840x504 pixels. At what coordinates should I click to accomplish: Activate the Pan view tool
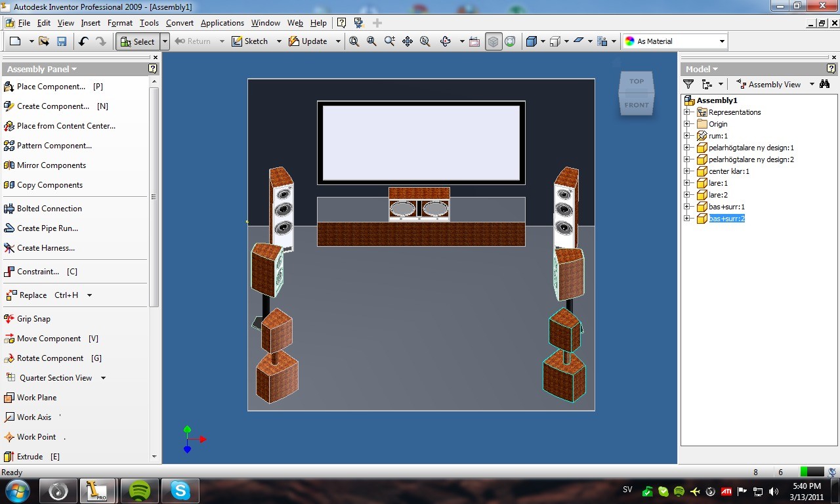407,41
